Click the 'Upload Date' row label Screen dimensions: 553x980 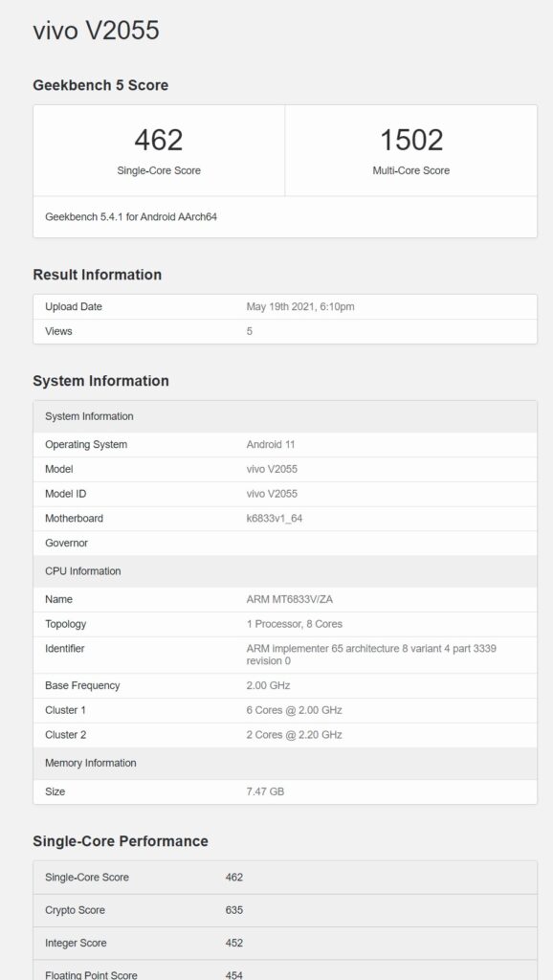tap(74, 307)
